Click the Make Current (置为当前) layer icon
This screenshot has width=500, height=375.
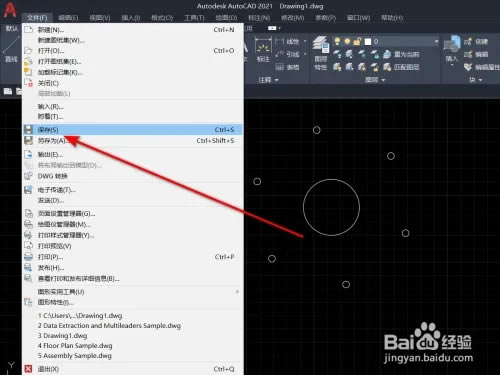click(x=387, y=54)
